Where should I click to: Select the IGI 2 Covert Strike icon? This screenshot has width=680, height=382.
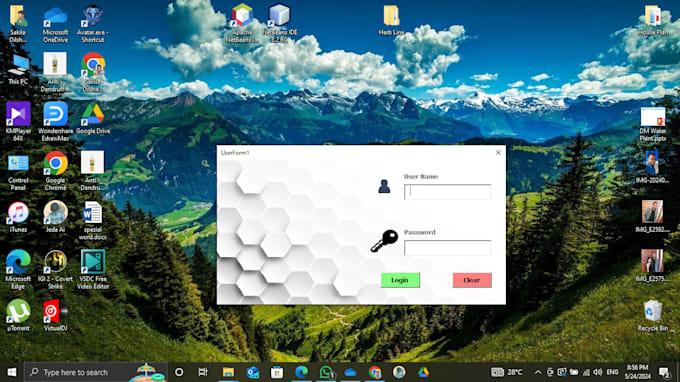(x=56, y=269)
